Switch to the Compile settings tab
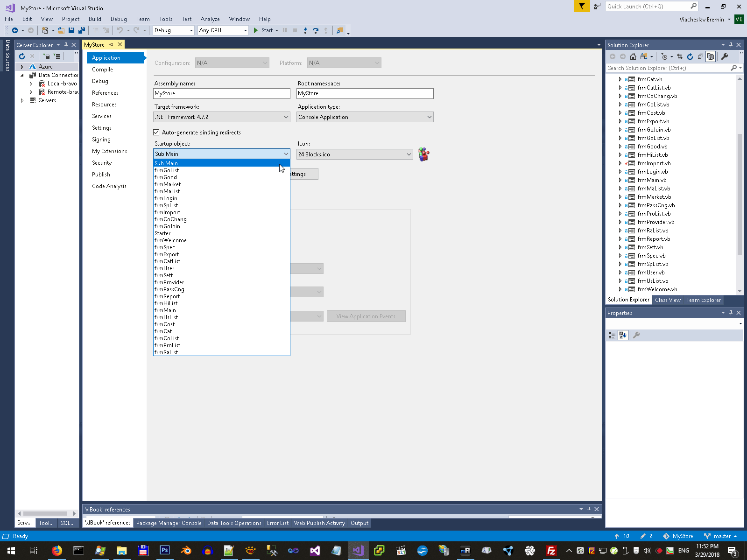747x560 pixels. click(x=102, y=70)
